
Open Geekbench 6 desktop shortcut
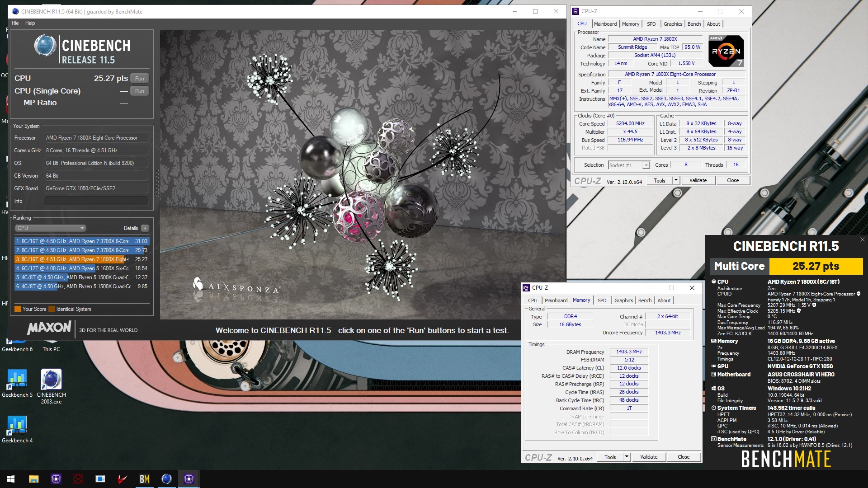tap(17, 345)
